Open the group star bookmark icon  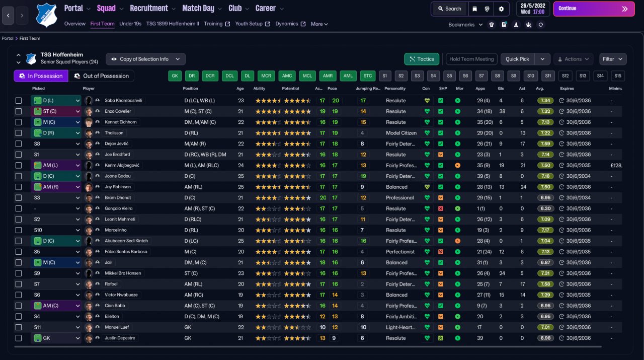(528, 24)
